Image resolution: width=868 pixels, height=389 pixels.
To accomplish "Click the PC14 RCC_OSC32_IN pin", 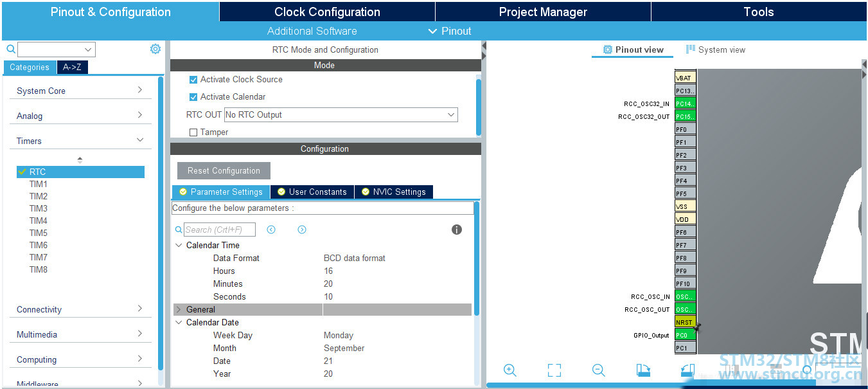I will [686, 104].
